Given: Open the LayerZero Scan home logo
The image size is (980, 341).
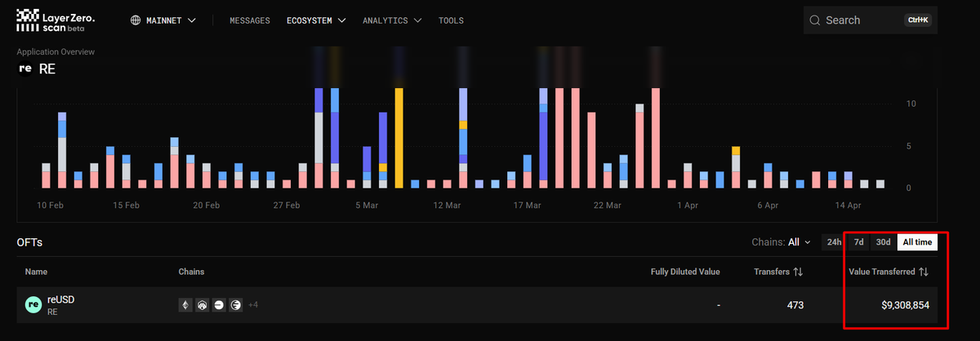Looking at the screenshot, I should [56, 20].
